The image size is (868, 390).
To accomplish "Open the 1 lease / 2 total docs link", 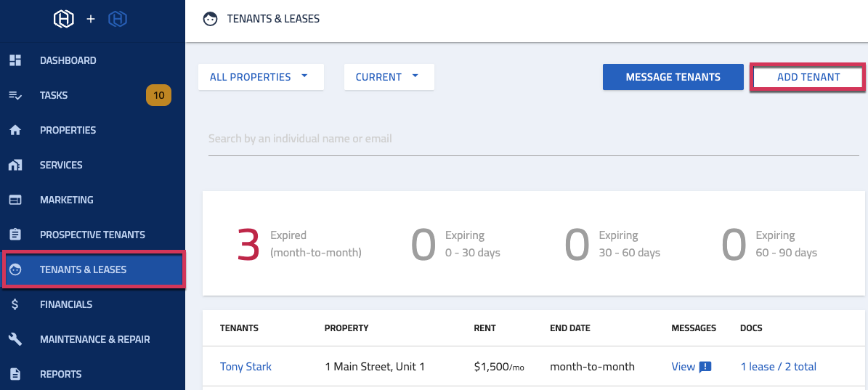I will 778,367.
